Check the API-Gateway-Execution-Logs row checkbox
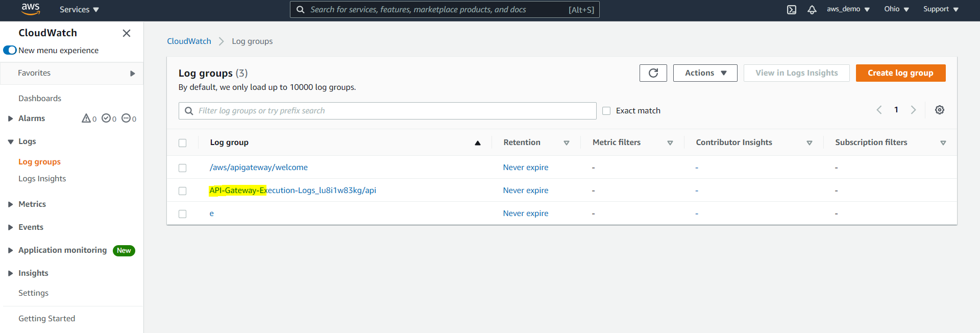 183,191
